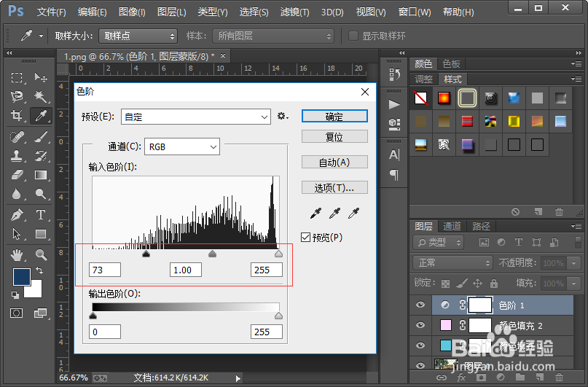Select the Clone Stamp tool
588x387 pixels.
click(x=17, y=156)
